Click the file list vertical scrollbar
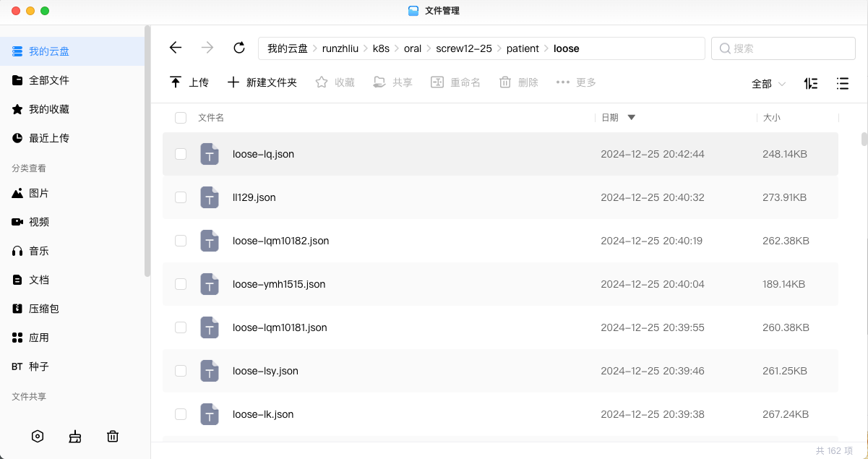868x459 pixels. (x=864, y=139)
